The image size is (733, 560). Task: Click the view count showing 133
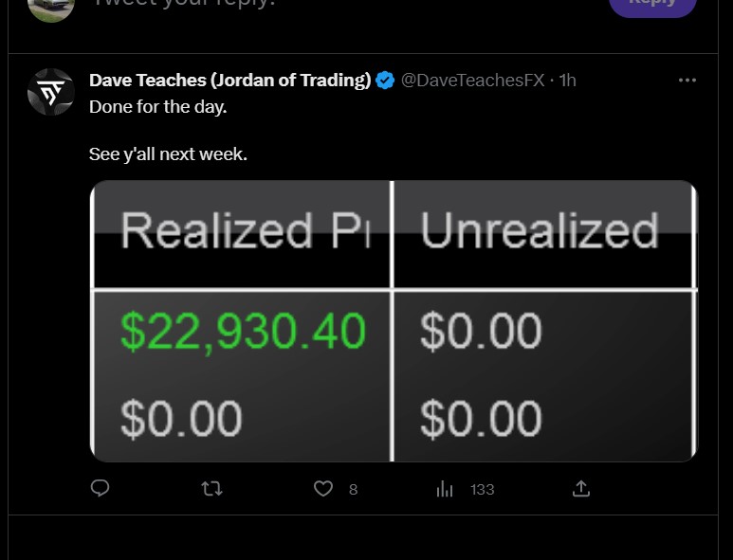click(483, 490)
